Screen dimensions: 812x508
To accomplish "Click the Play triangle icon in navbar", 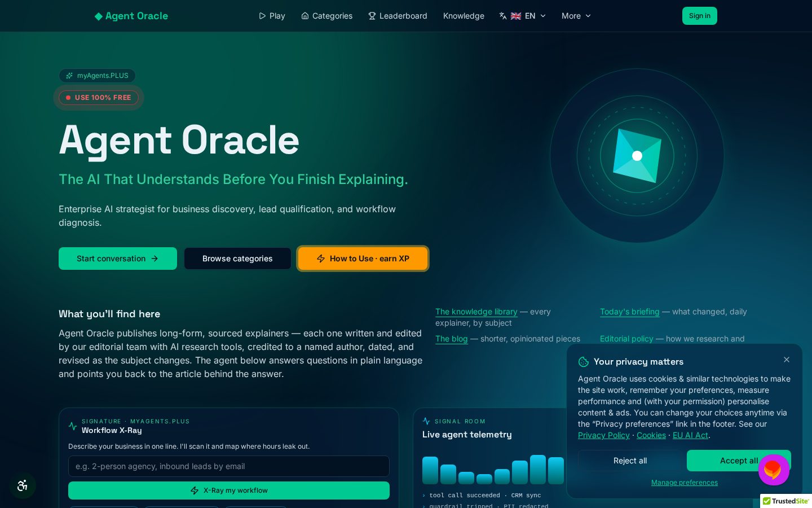I will (262, 16).
